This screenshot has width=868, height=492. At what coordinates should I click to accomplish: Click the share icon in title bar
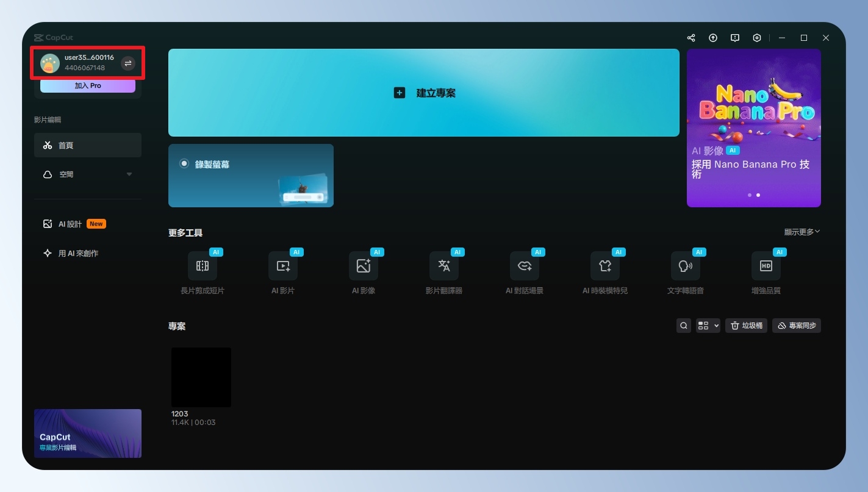point(691,38)
